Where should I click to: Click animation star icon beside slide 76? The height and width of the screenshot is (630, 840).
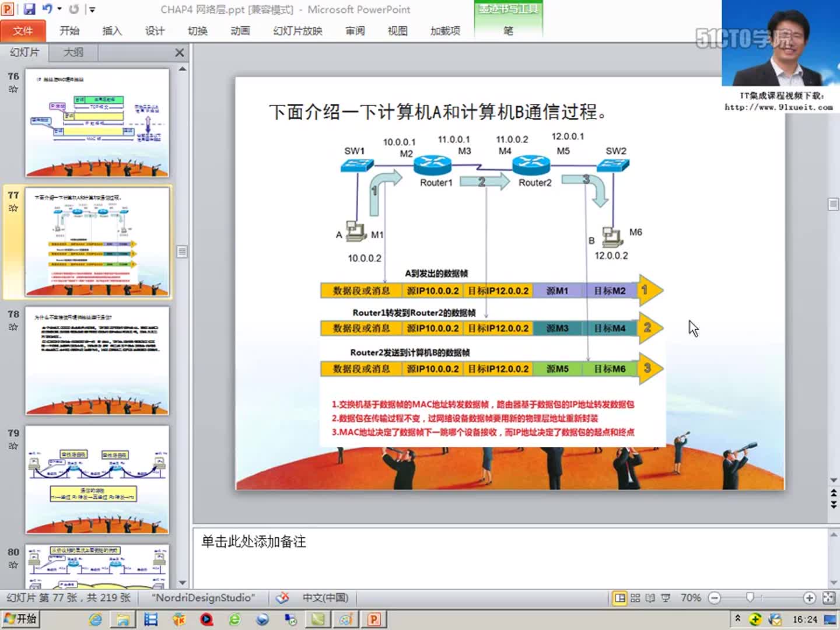click(13, 89)
